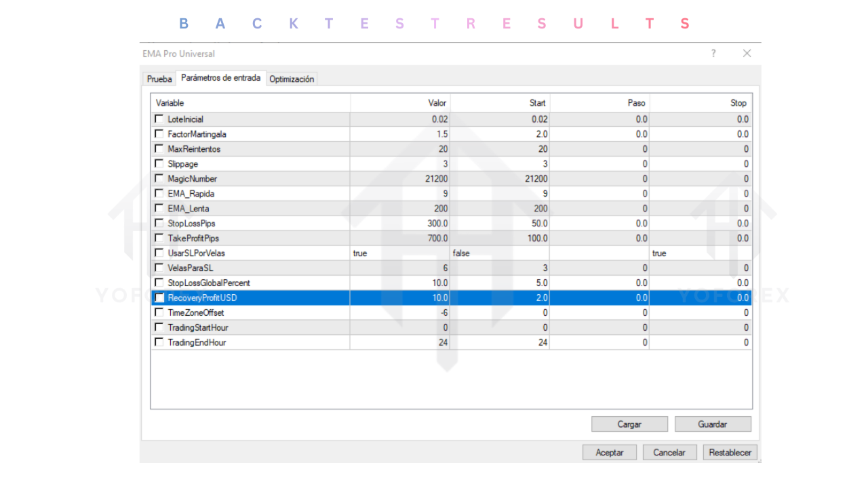Enable the MagicNumber checkbox
Image resolution: width=868 pixels, height=488 pixels.
[x=158, y=178]
